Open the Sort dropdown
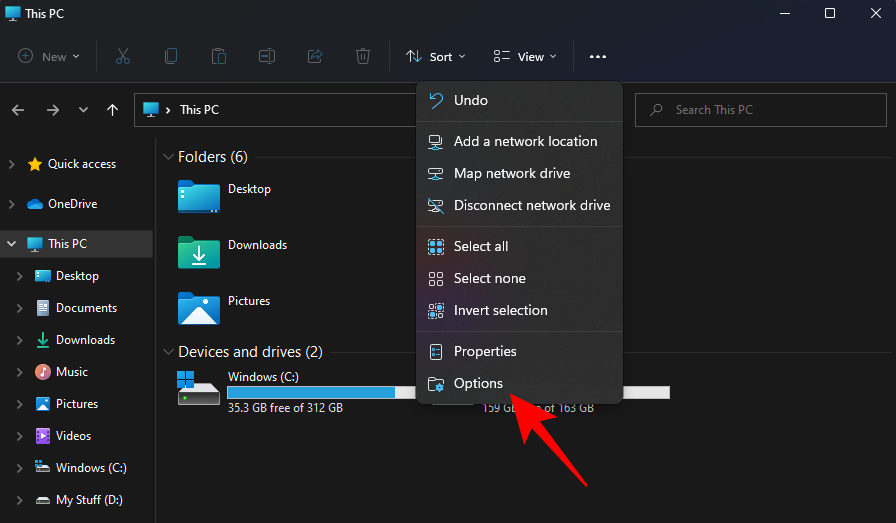896x523 pixels. click(x=436, y=57)
